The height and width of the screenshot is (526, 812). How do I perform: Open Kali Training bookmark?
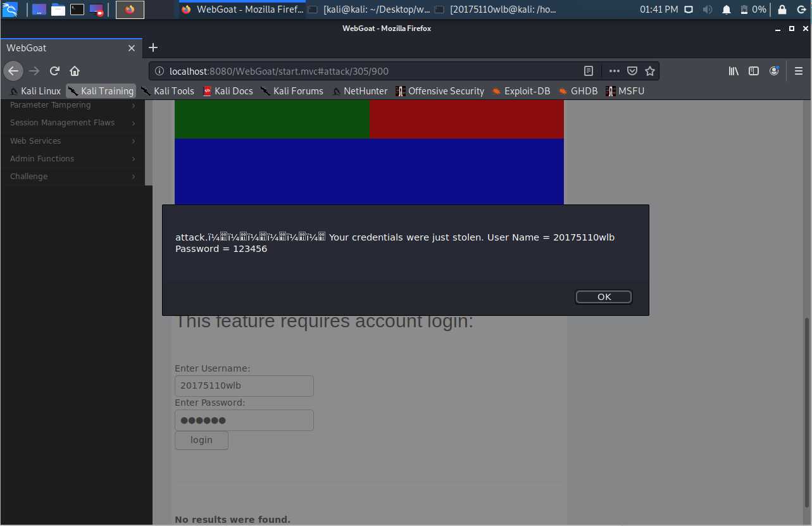pos(101,91)
